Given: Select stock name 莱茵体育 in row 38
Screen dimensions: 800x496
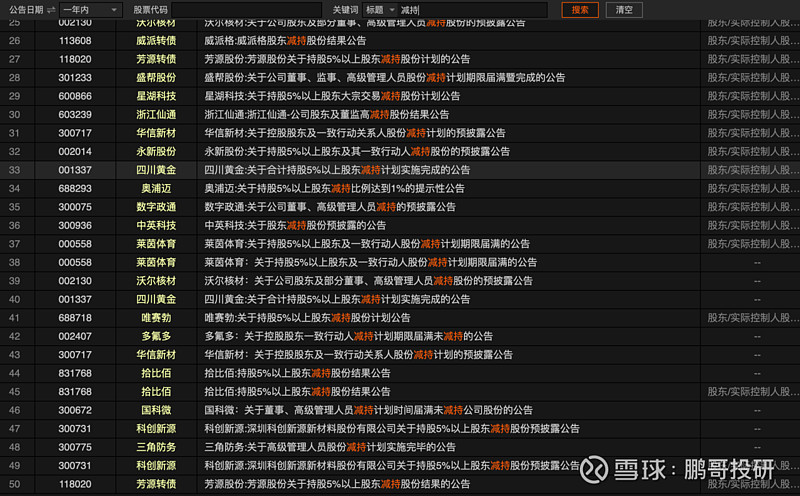Looking at the screenshot, I should [x=156, y=262].
